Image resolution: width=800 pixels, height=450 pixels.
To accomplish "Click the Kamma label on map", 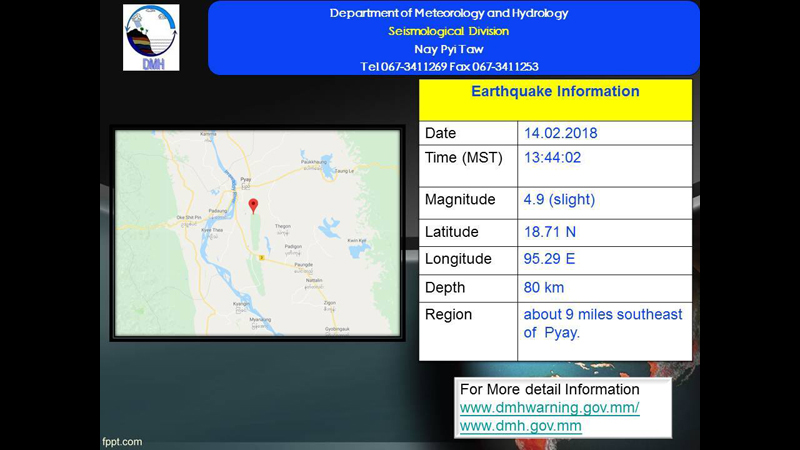I will point(208,134).
